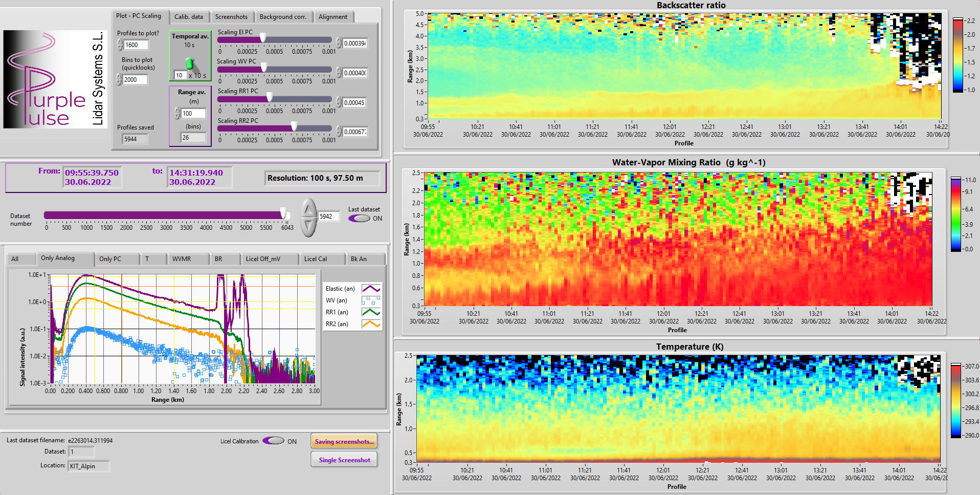Click the Scaling El PC slider handle
The width and height of the screenshot is (980, 495).
pos(263,38)
